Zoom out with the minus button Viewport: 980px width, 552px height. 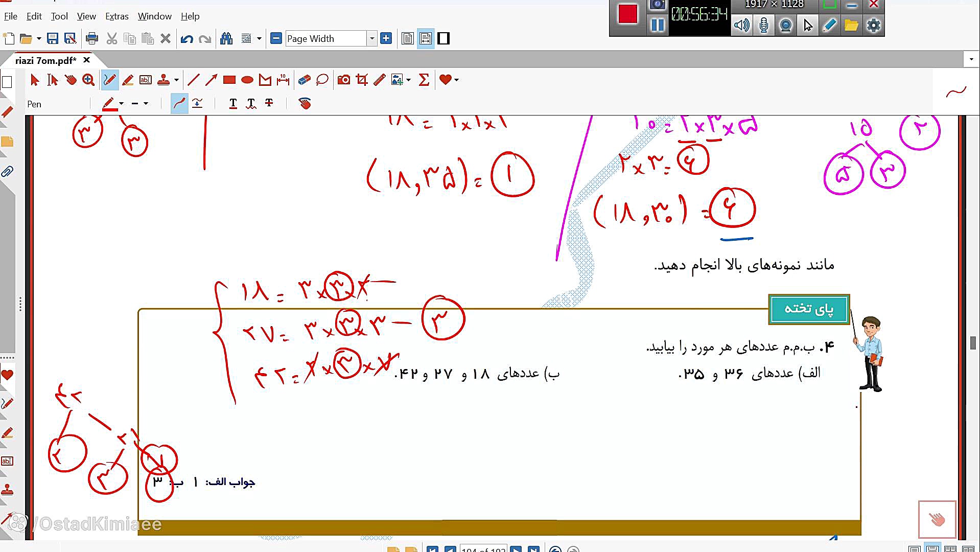coord(276,38)
